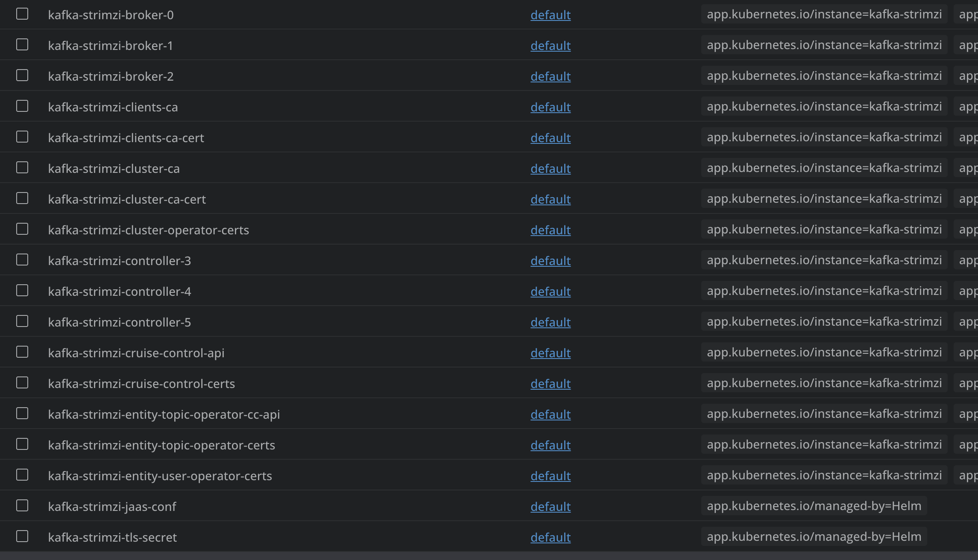978x560 pixels.
Task: Open the kafka-strimzi-entity-user-operator-certs name
Action: [160, 476]
